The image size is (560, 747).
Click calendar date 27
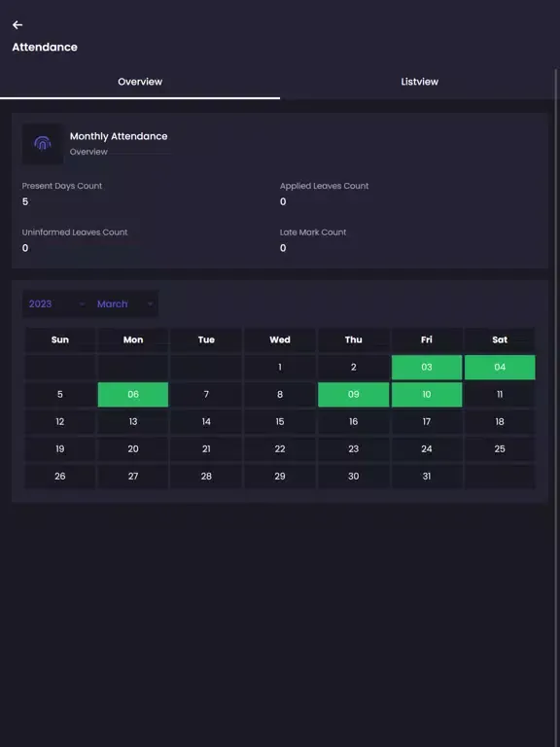[133, 476]
